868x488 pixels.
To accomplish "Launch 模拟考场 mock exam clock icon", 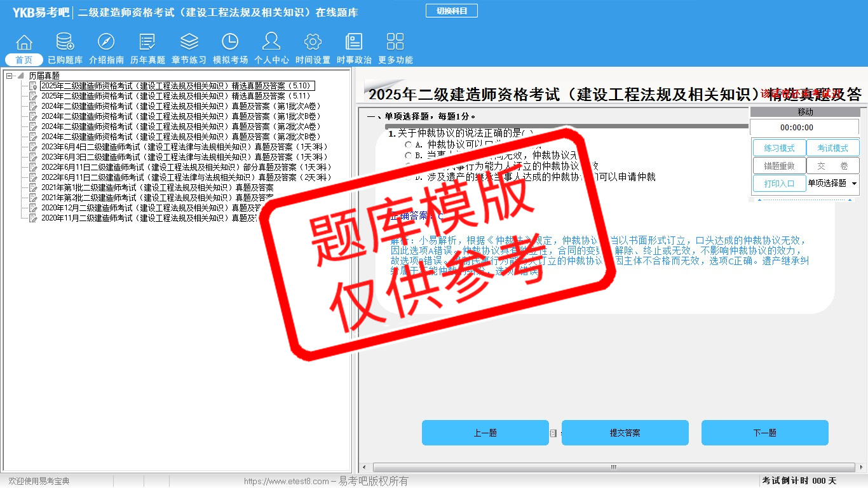I will coord(230,43).
